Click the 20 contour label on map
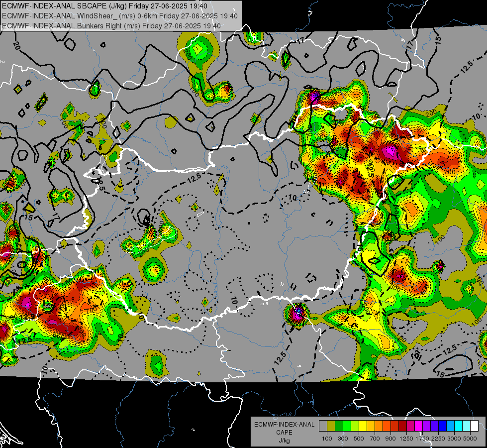Screen dimensions: 487x448 tap(16, 46)
